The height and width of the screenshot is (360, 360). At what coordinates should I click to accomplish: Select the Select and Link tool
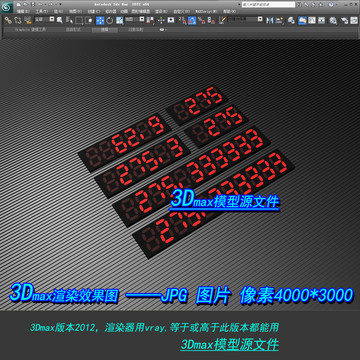click(8, 20)
